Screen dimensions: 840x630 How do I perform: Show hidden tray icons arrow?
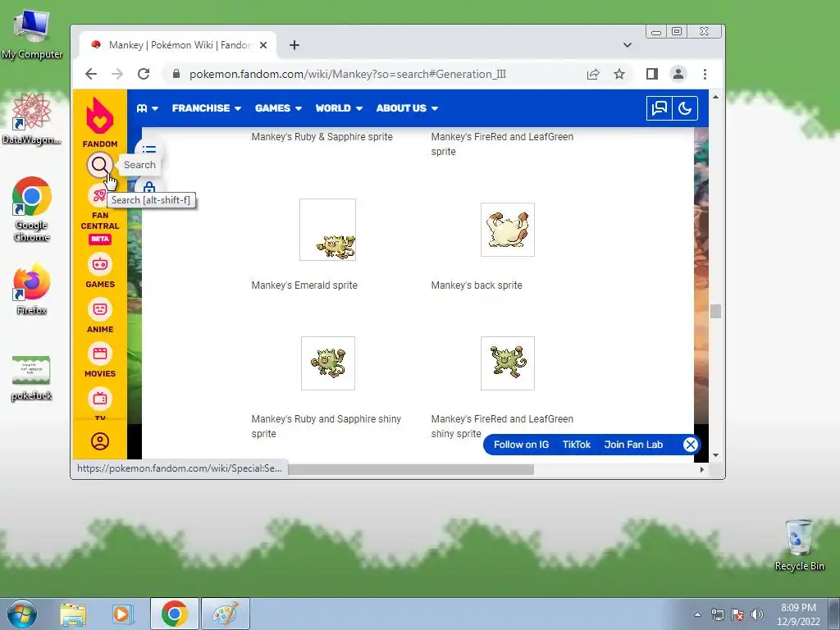tap(697, 614)
